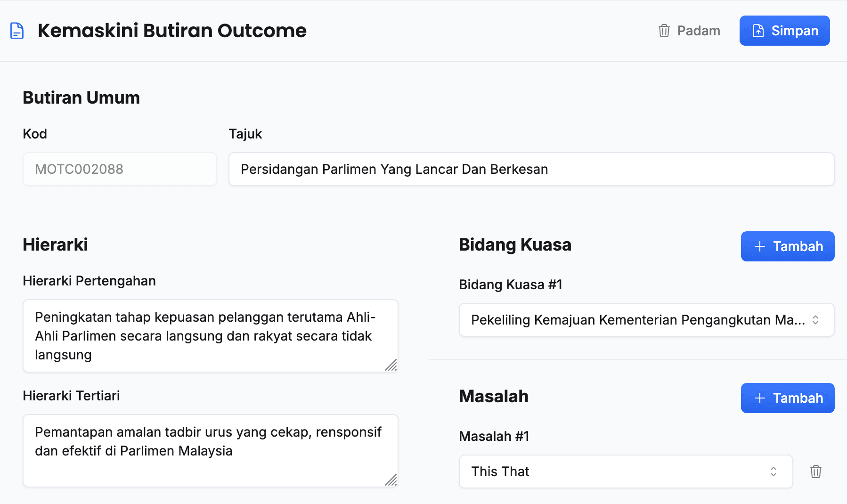Screen dimensions: 847x504
Task: Focus the Hierarki Pertengahan text area
Action: click(210, 336)
